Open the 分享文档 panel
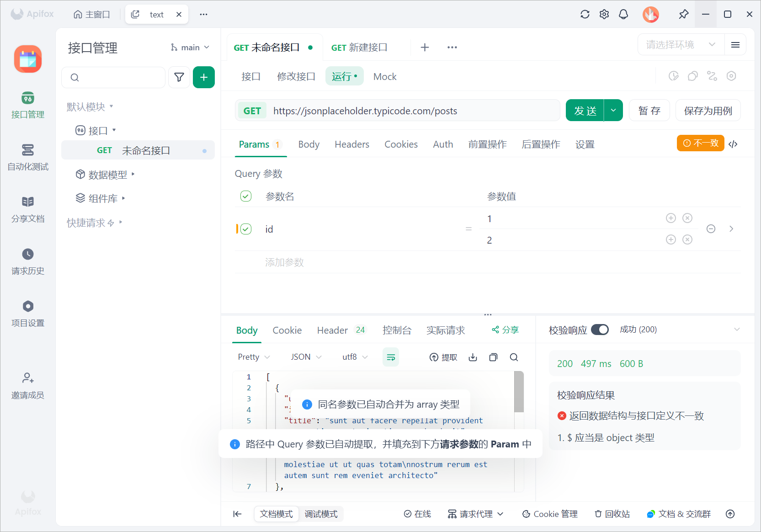 coord(27,209)
